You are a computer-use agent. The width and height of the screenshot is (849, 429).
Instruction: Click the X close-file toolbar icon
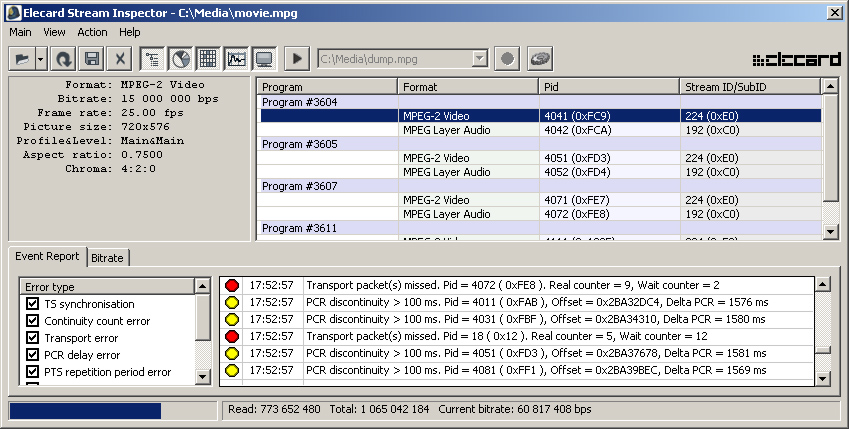point(119,59)
